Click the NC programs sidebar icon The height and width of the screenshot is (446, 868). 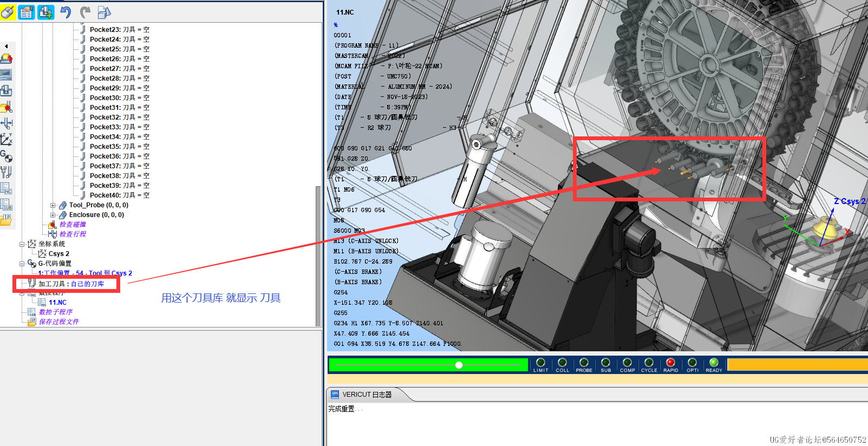tap(6, 188)
